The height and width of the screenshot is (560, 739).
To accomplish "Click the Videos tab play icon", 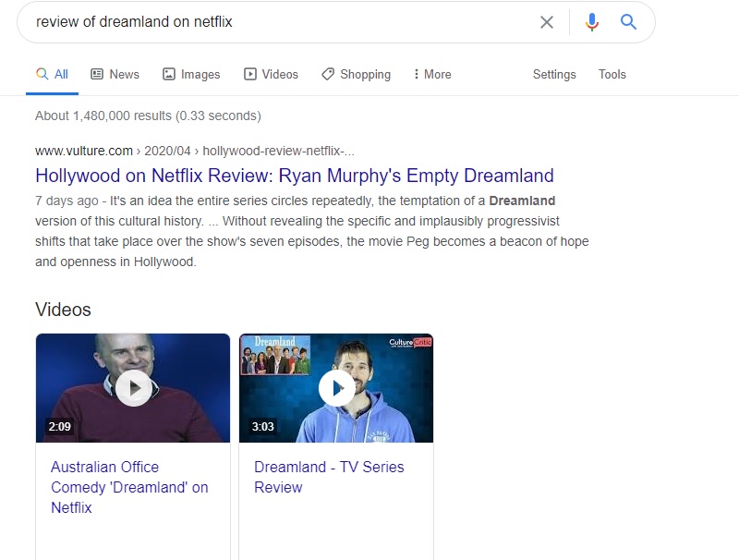I will [249, 74].
